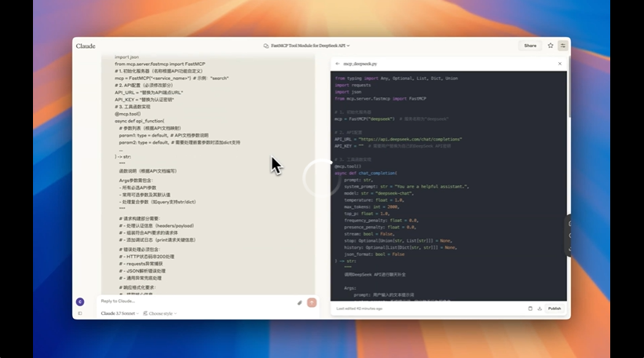This screenshot has width=644, height=358.
Task: Click the 'Last edited 42 minutes ago' text
Action: tap(359, 309)
